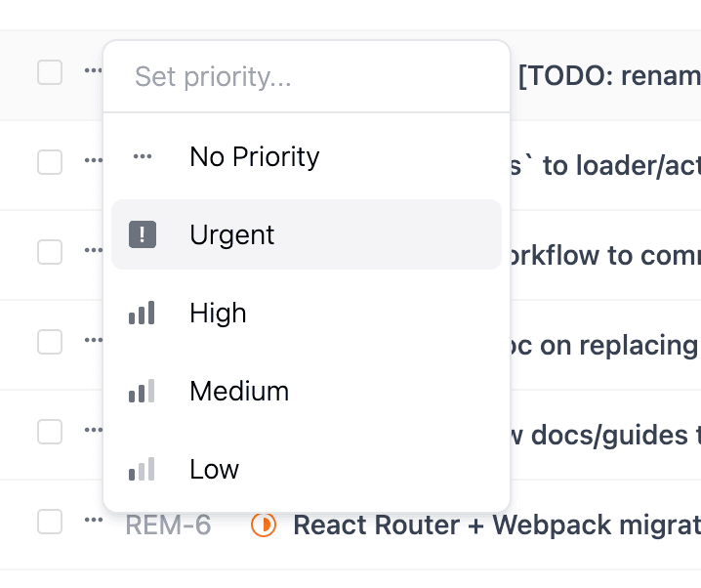Image resolution: width=701 pixels, height=588 pixels.
Task: Click the Urgent exclamation mark icon
Action: click(143, 234)
